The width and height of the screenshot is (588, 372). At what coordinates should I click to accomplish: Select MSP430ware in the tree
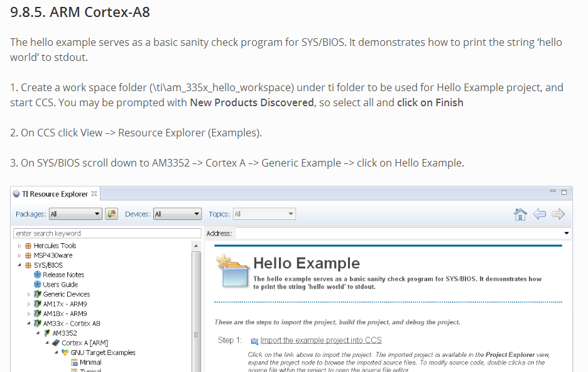(53, 255)
